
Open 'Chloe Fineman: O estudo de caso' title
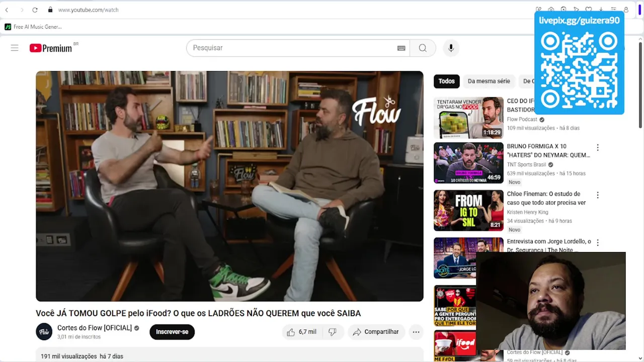(546, 198)
